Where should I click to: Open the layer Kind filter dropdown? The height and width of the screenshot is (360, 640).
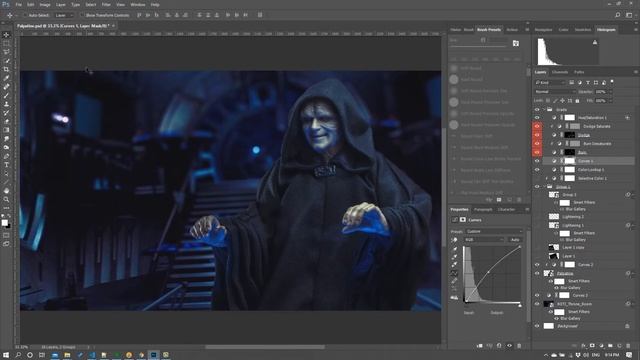pos(549,82)
